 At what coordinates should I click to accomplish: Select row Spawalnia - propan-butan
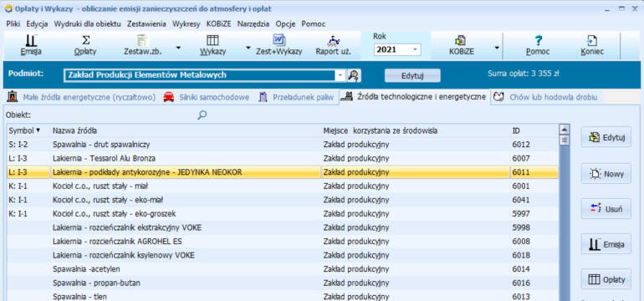(283, 283)
